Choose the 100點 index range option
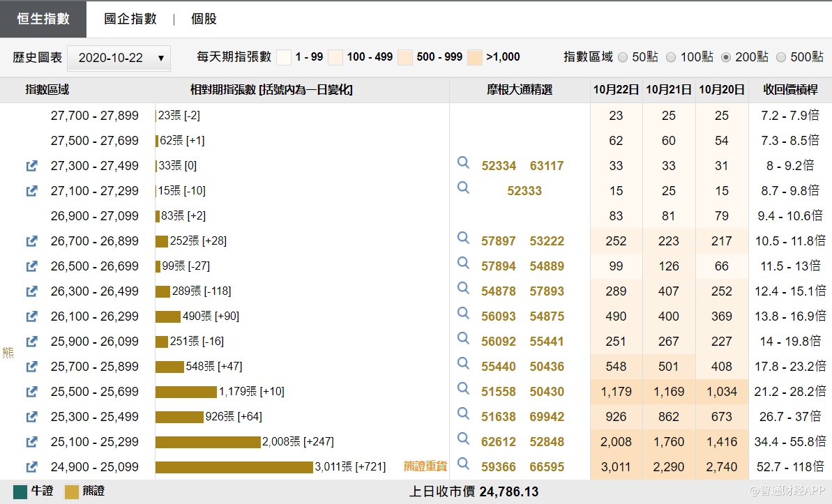The height and width of the screenshot is (504, 832). [670, 57]
